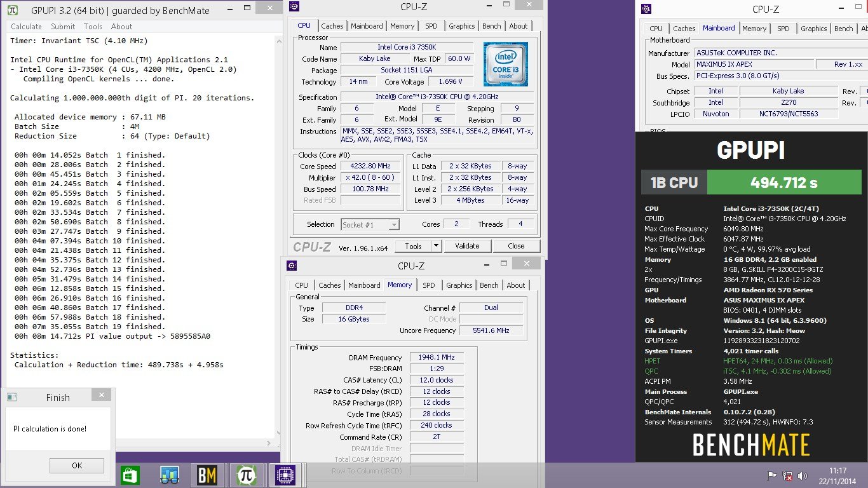Click the Core Voltage value 1.696 V
Viewport: 868px width, 488px height.
pos(451,82)
